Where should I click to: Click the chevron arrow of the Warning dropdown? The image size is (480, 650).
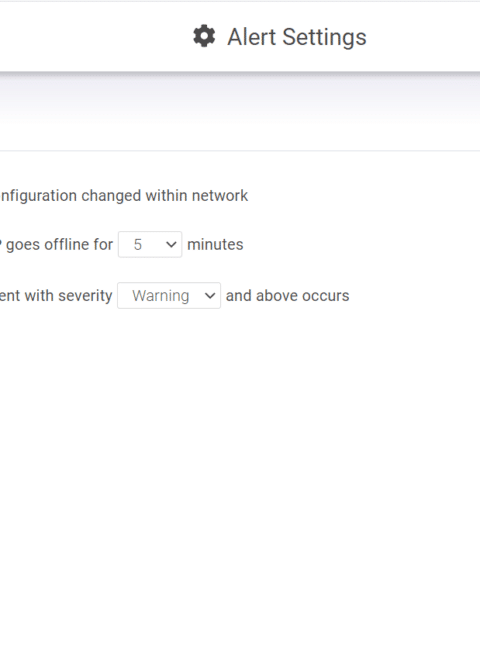(210, 296)
